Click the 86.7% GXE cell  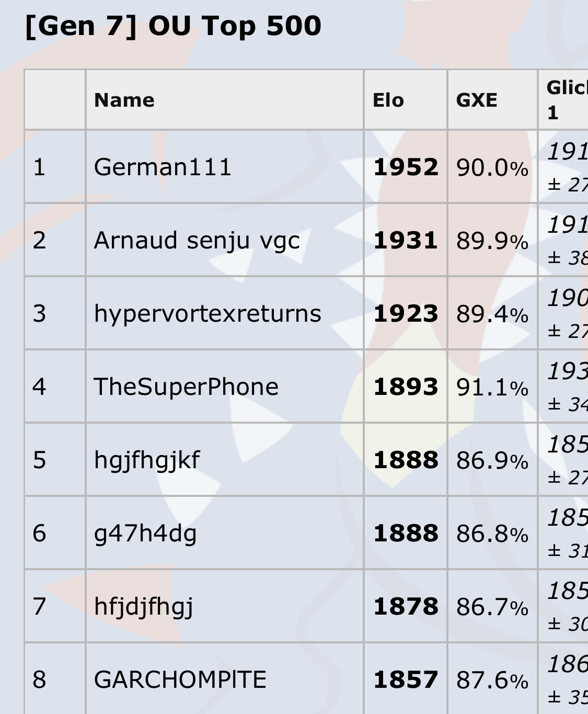[x=492, y=608]
